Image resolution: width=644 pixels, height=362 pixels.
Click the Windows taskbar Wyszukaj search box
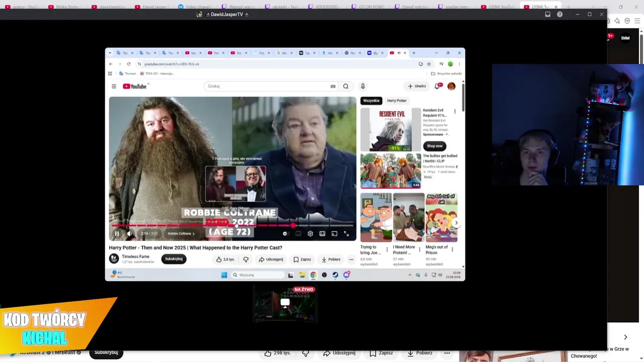coord(258,275)
